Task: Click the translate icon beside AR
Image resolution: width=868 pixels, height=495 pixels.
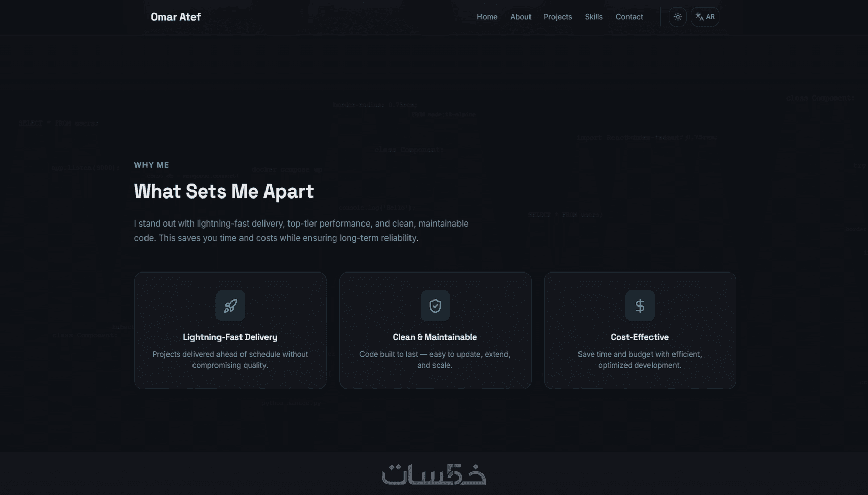Action: 700,17
